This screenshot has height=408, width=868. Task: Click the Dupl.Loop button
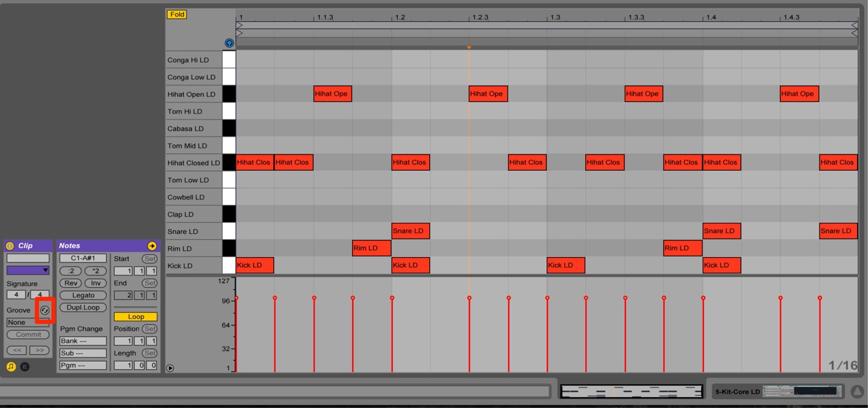[83, 308]
